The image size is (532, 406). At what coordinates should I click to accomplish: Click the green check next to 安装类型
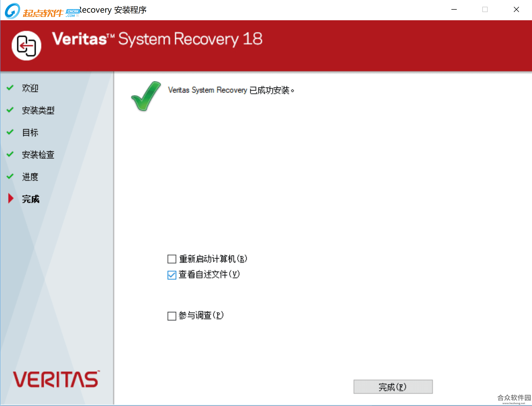pos(10,110)
